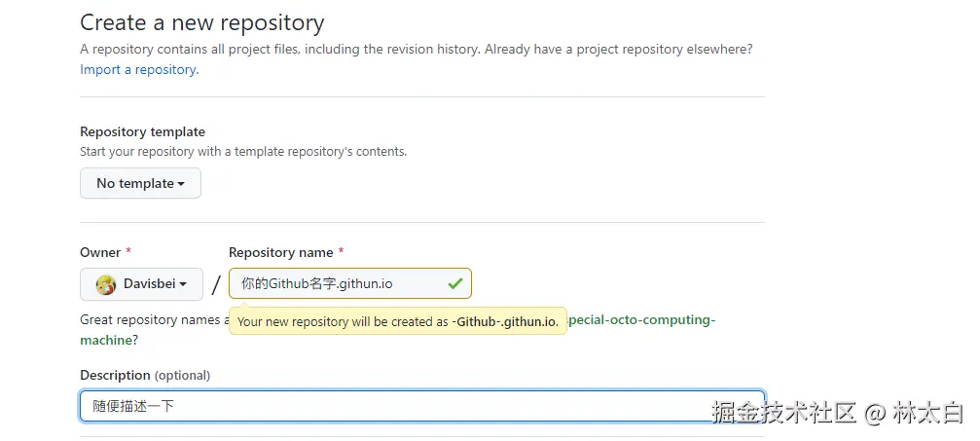Open the Owner Davisbei dropdown
Image resolution: width=980 pixels, height=441 pixels.
(141, 284)
